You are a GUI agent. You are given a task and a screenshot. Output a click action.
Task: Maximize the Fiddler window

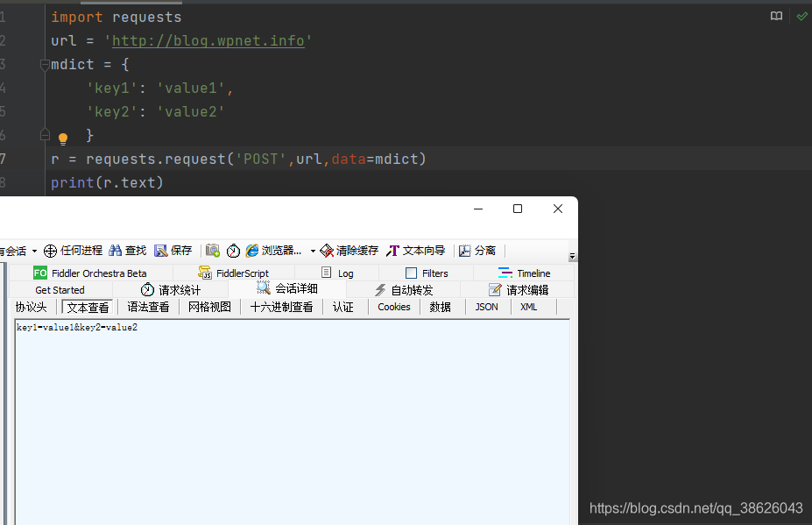click(x=518, y=209)
